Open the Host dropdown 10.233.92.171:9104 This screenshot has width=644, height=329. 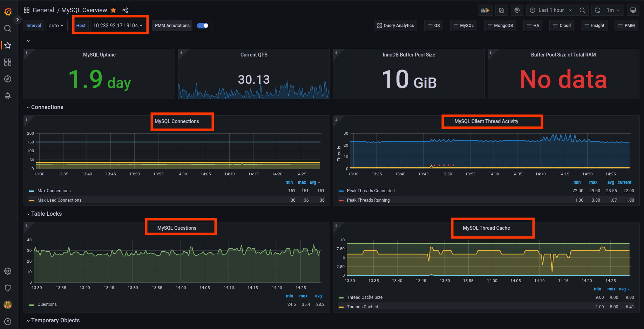(118, 26)
